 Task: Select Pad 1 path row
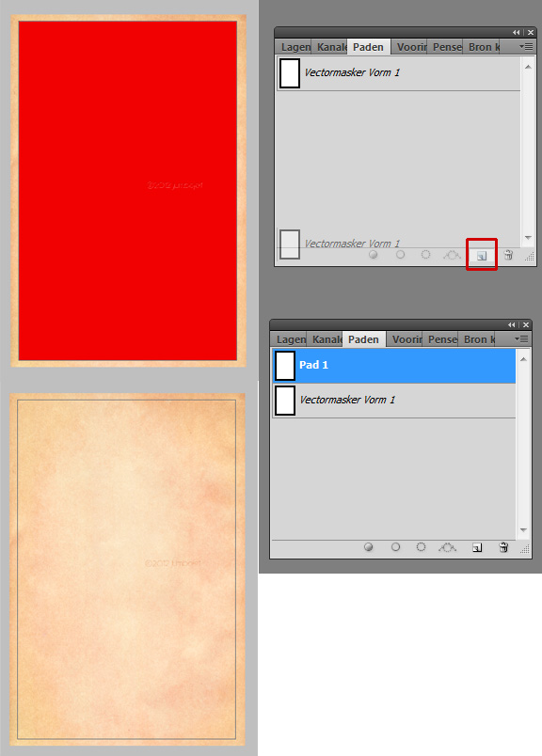[x=394, y=366]
